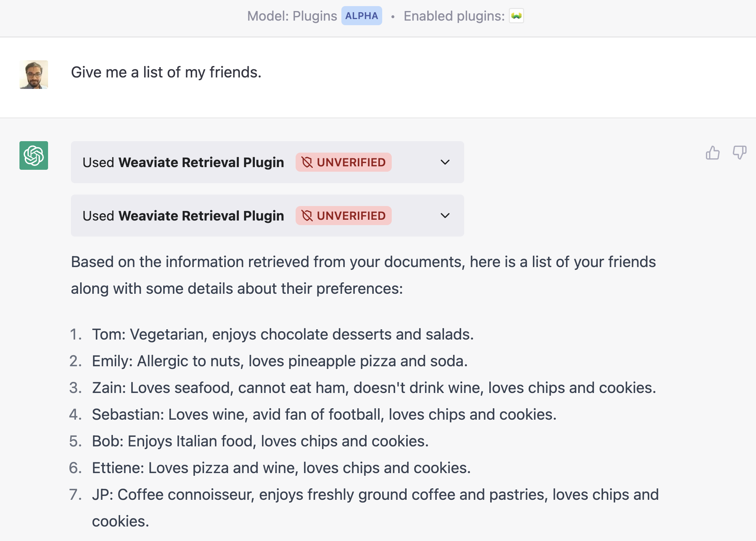Screen dimensions: 756x541
Task: Click the ChatGPT logo avatar
Action: click(x=34, y=156)
